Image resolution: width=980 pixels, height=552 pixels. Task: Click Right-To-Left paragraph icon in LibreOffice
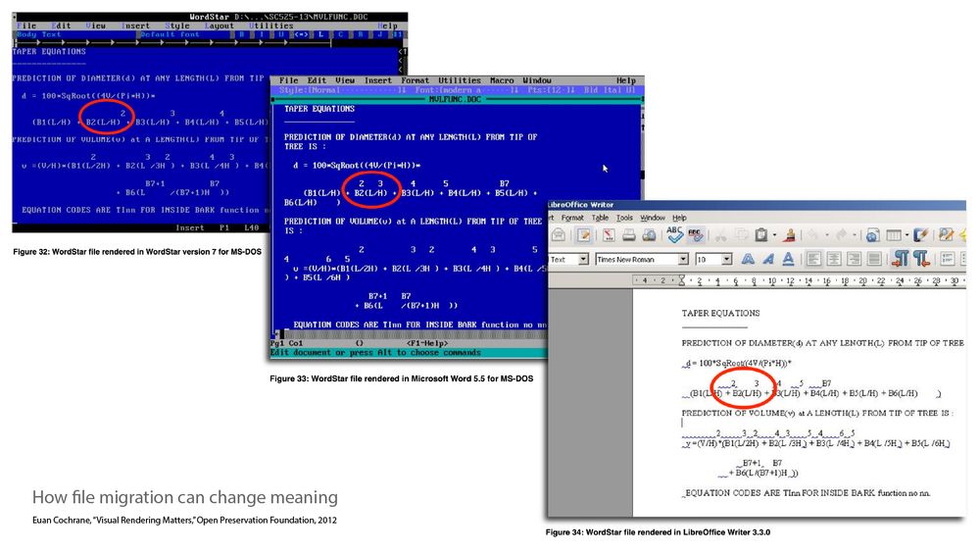coord(922,260)
